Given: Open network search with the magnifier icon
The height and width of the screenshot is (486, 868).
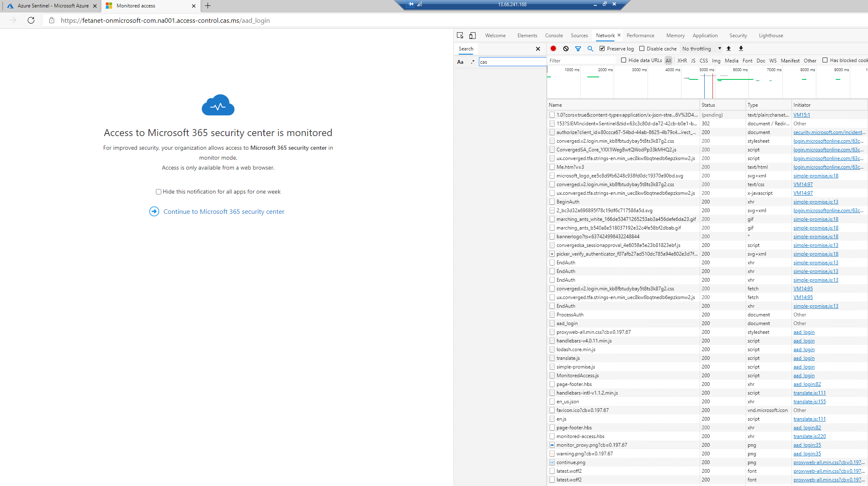Looking at the screenshot, I should tap(590, 48).
